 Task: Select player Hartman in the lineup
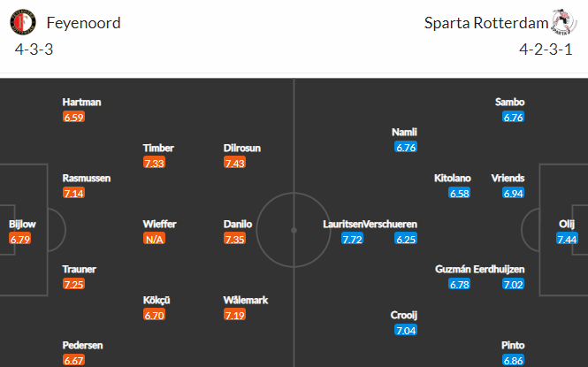point(81,102)
